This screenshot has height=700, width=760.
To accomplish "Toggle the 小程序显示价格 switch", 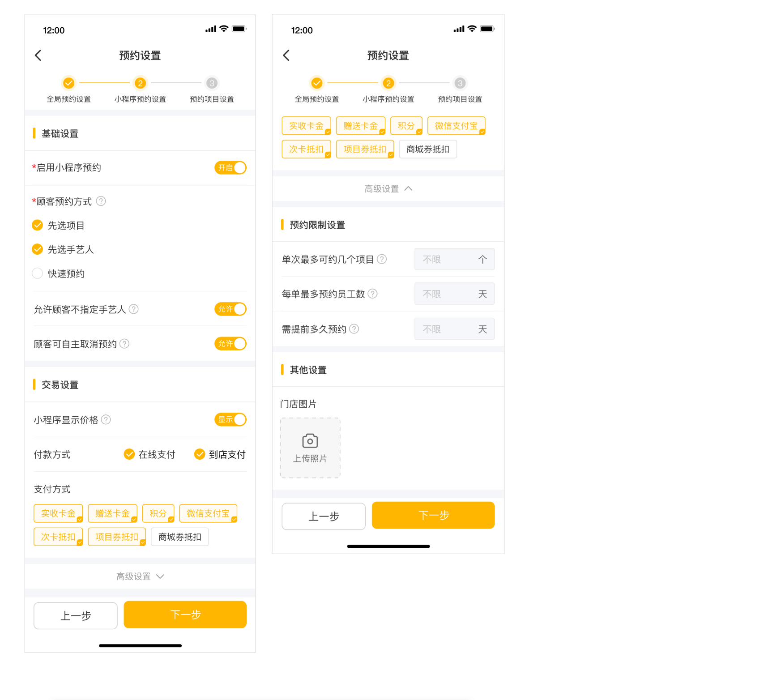I will 231,420.
